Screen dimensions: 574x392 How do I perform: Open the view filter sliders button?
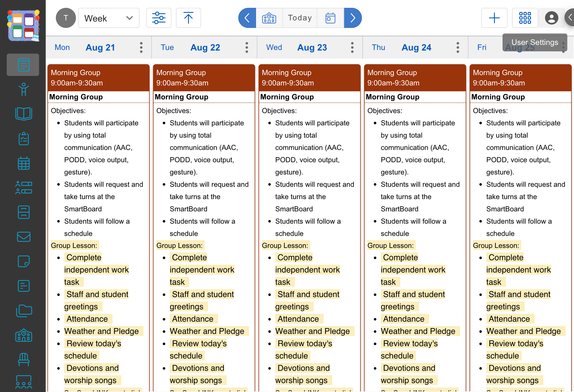point(159,18)
